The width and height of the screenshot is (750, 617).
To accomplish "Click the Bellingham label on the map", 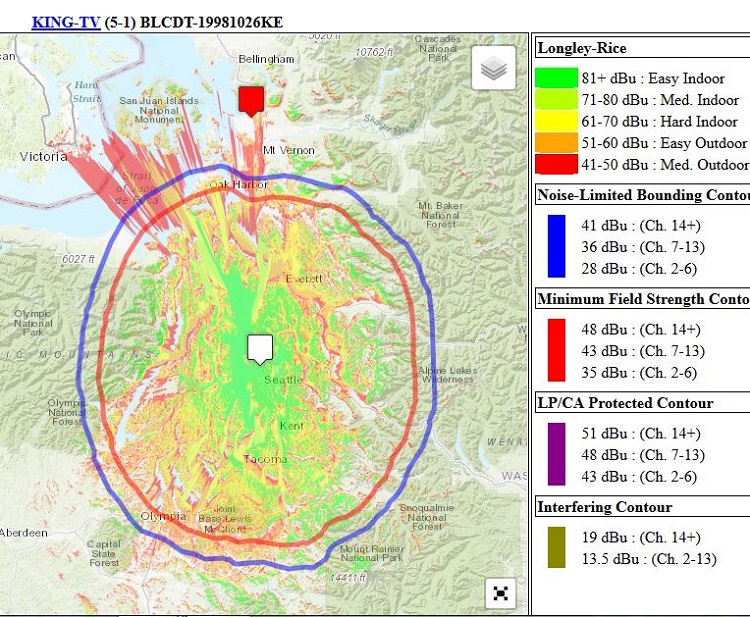I will (266, 59).
